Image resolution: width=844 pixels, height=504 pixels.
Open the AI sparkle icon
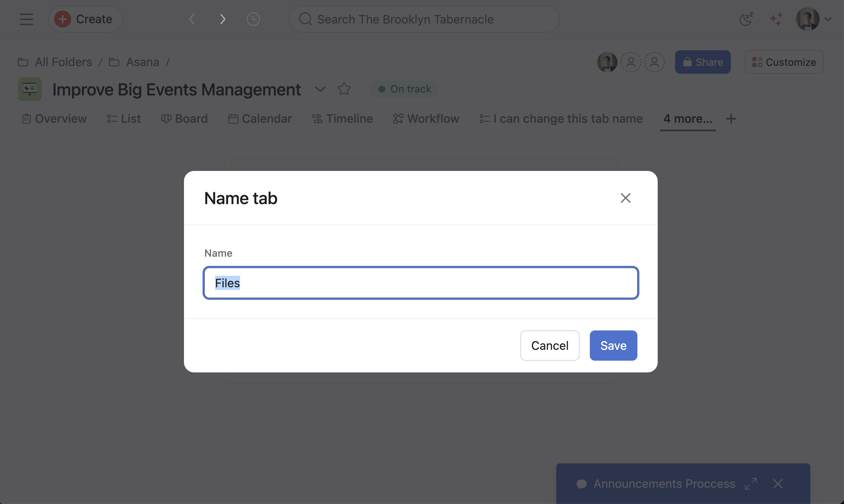click(776, 19)
